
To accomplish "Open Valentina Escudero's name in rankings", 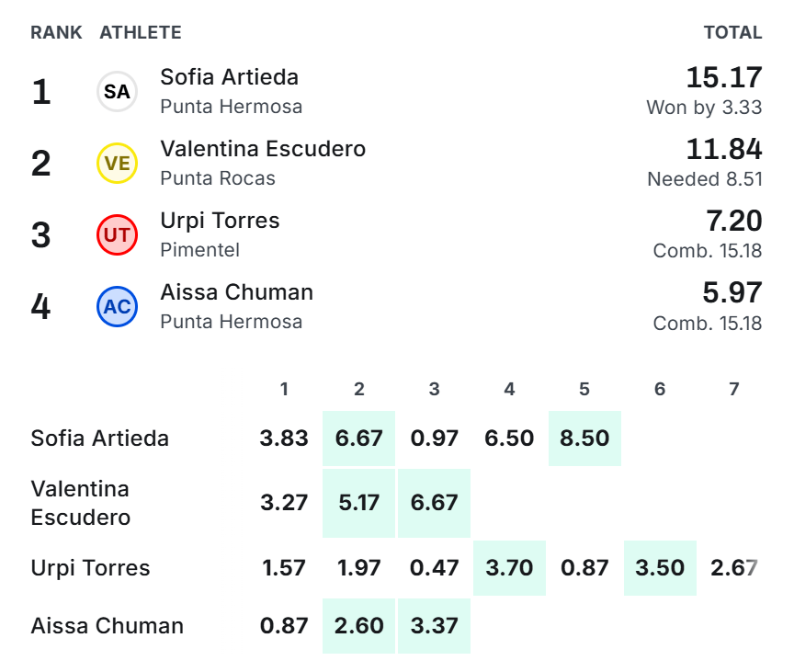I will click(263, 149).
